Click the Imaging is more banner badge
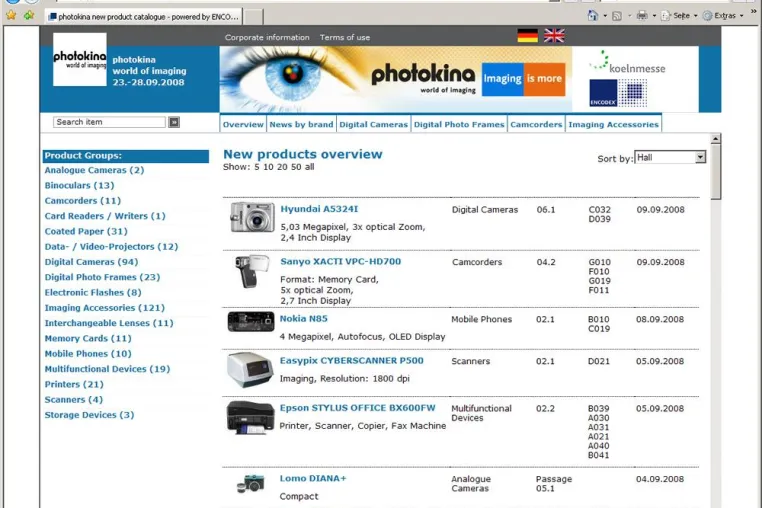This screenshot has width=762, height=508. (x=523, y=79)
